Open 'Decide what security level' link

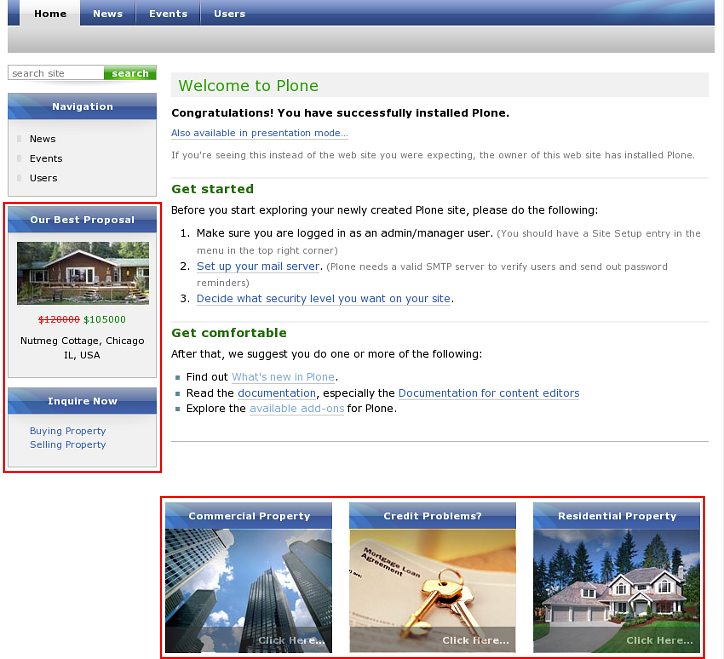point(323,298)
